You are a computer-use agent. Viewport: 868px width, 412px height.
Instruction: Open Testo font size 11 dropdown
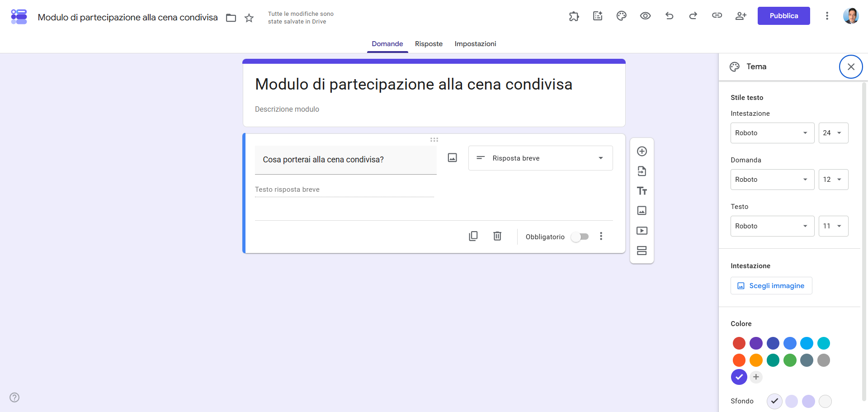pyautogui.click(x=834, y=226)
